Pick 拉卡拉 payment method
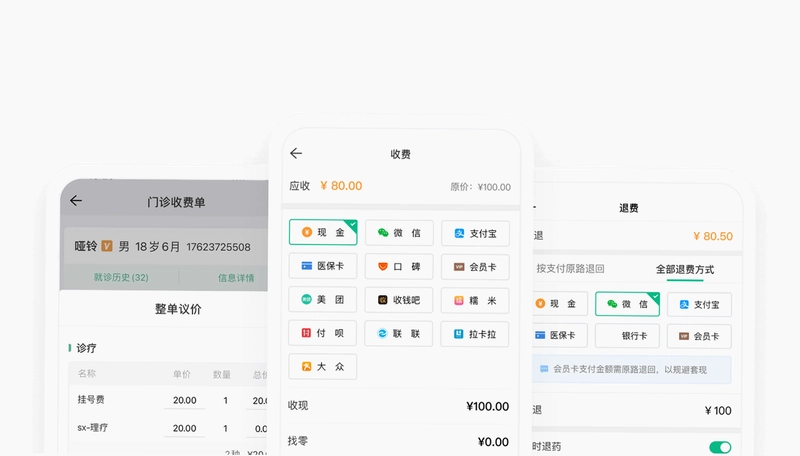The image size is (800, 456). tap(474, 334)
